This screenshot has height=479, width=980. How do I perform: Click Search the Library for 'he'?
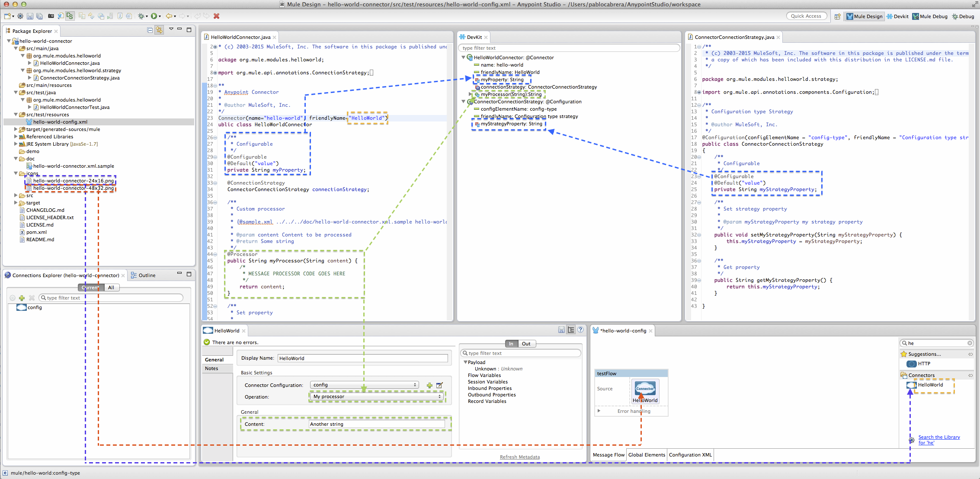939,439
